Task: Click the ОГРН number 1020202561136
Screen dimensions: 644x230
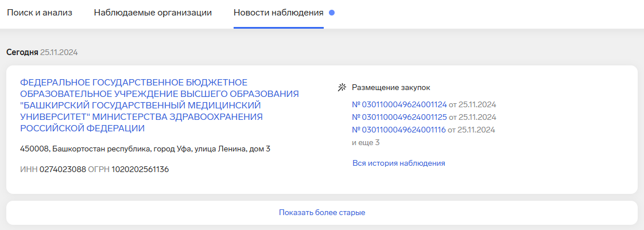Action: [140, 170]
